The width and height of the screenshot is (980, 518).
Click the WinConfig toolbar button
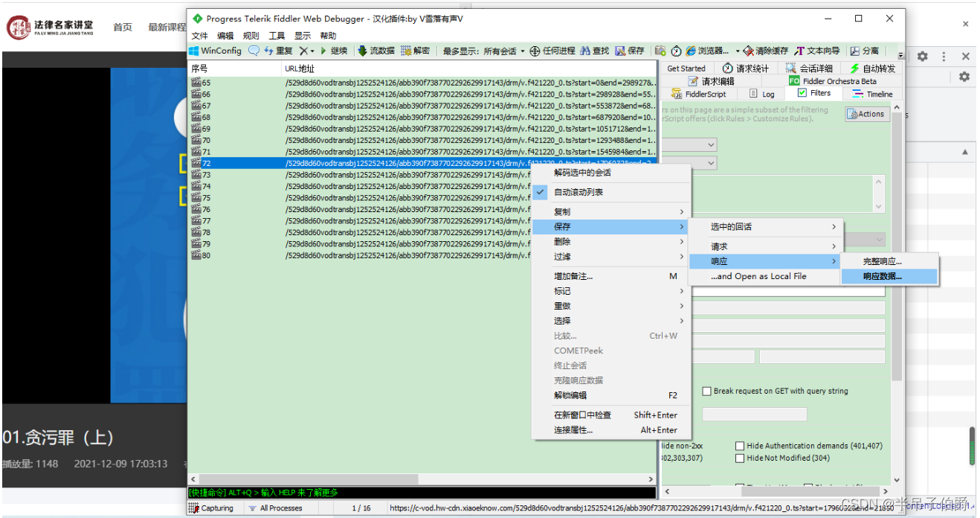tap(216, 51)
